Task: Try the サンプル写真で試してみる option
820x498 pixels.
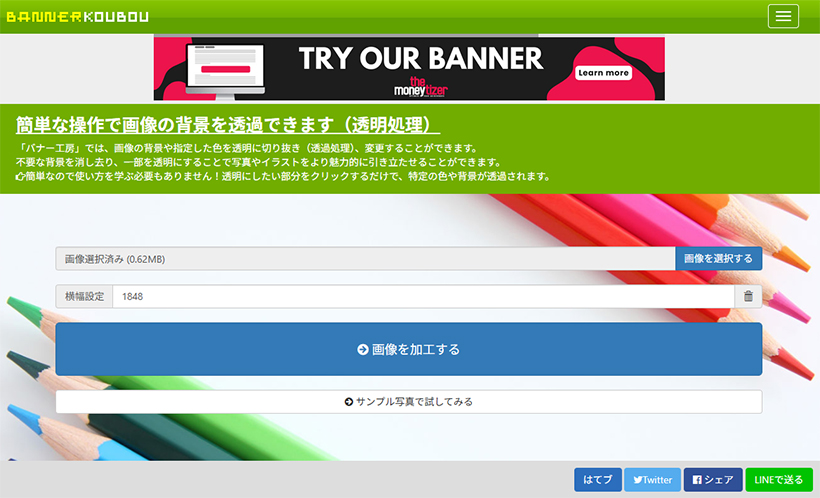Action: (x=408, y=402)
